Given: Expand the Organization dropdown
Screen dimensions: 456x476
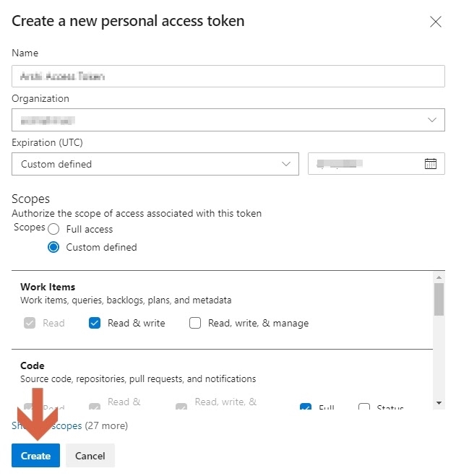Looking at the screenshot, I should click(x=228, y=120).
